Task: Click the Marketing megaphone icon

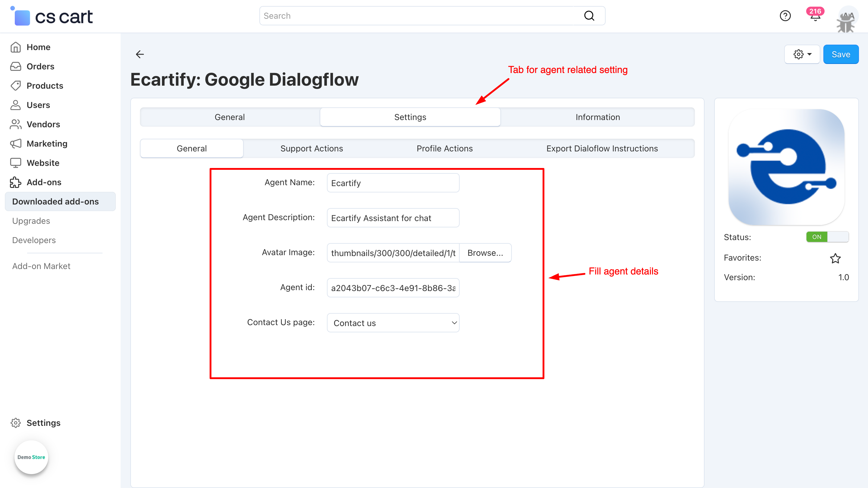Action: tap(15, 144)
